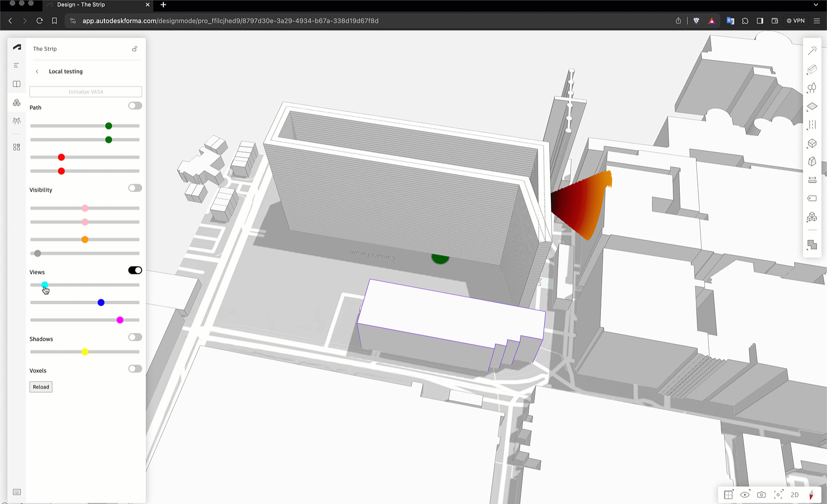Expand the grid ruler settings dropdown
This screenshot has width=827, height=504.
click(x=728, y=495)
